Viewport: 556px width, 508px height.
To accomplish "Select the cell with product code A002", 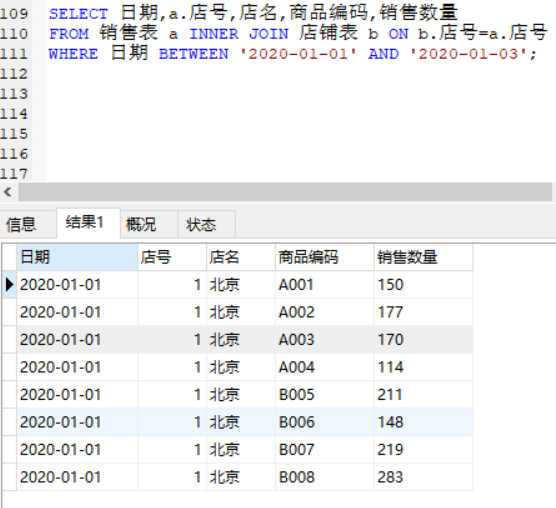I will point(324,312).
